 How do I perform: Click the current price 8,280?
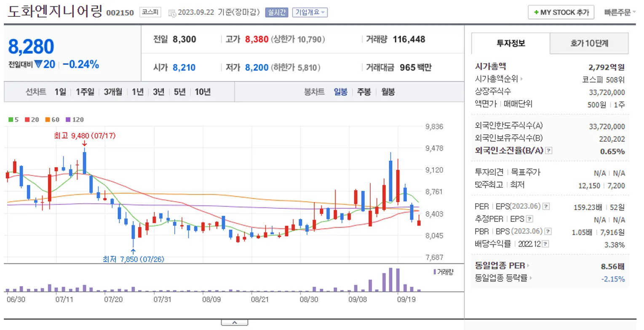[31, 47]
